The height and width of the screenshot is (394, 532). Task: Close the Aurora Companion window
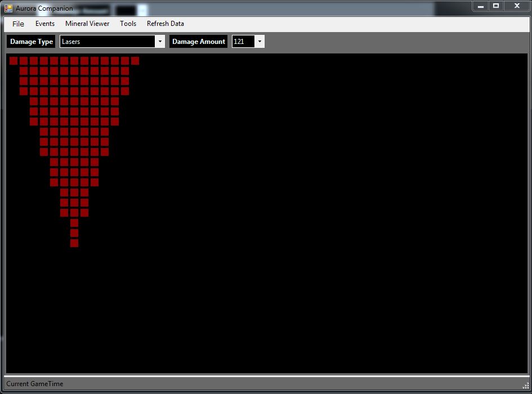pos(517,6)
